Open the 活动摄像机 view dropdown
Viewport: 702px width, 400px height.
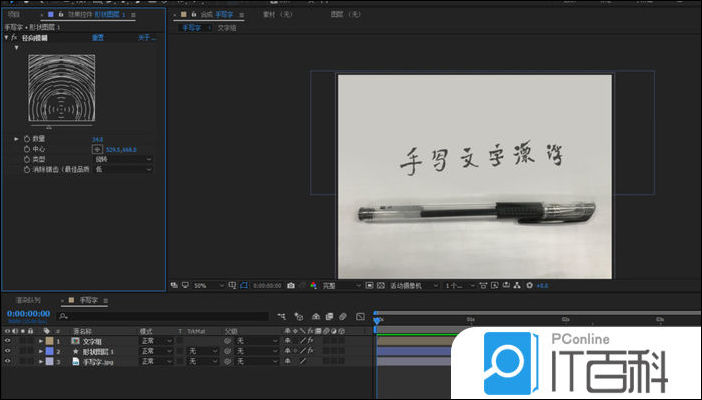[x=413, y=286]
